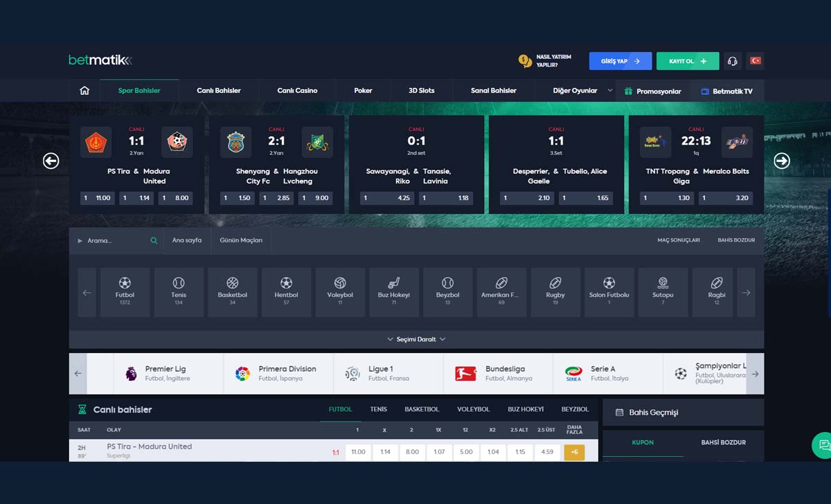Image resolution: width=831 pixels, height=504 pixels.
Task: Expand the Diğer Oyunlar dropdown
Action: (583, 91)
